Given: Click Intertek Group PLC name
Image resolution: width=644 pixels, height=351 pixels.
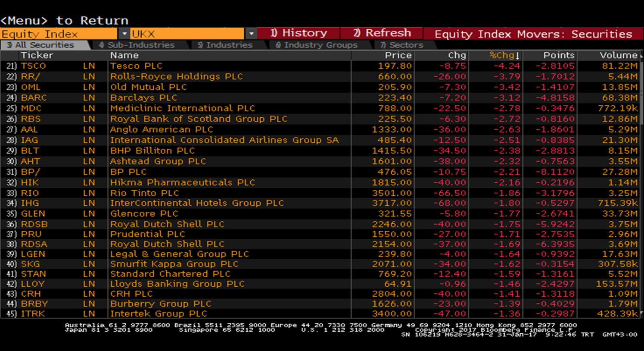Looking at the screenshot, I should coord(159,313).
